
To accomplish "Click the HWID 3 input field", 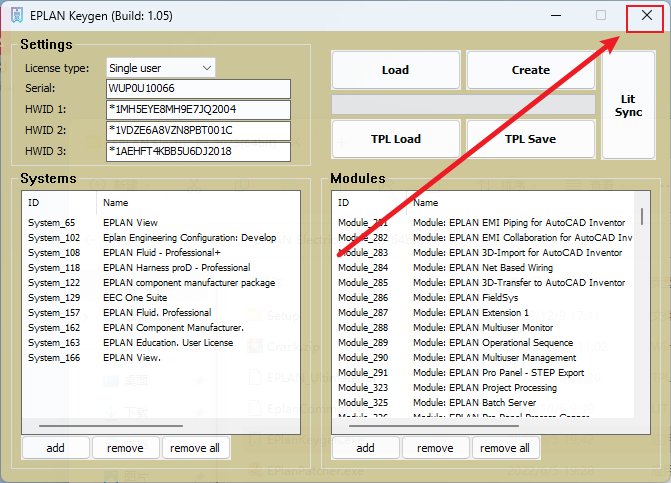I will 198,151.
